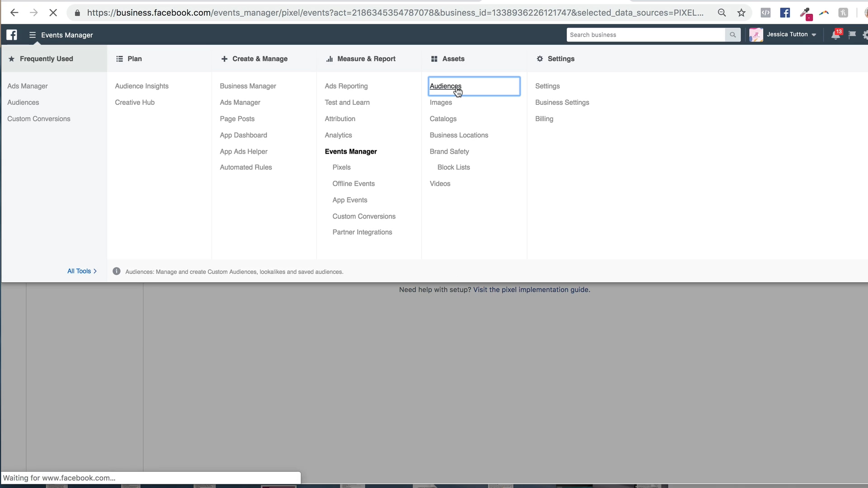868x488 pixels.
Task: Open Automated Rules
Action: [x=246, y=167]
